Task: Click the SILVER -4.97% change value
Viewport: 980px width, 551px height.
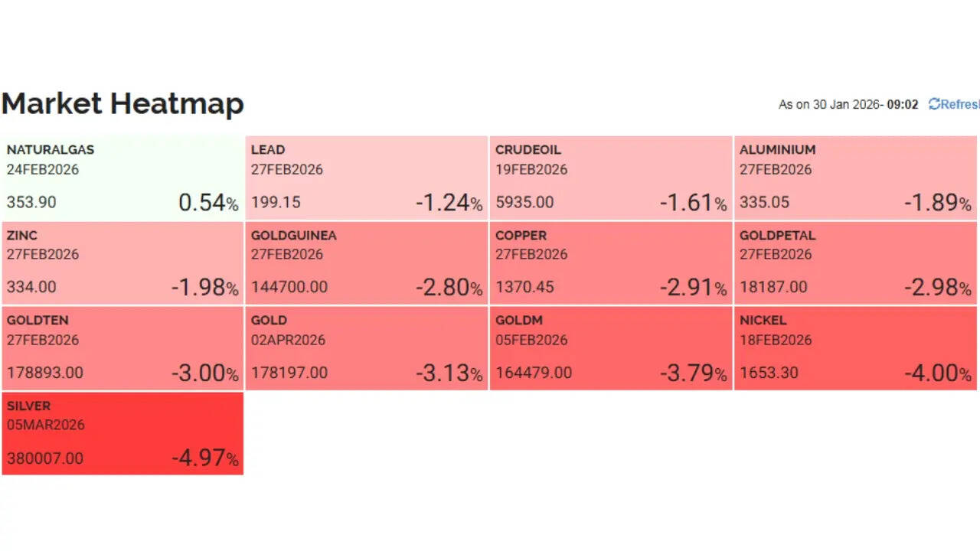Action: coord(204,458)
